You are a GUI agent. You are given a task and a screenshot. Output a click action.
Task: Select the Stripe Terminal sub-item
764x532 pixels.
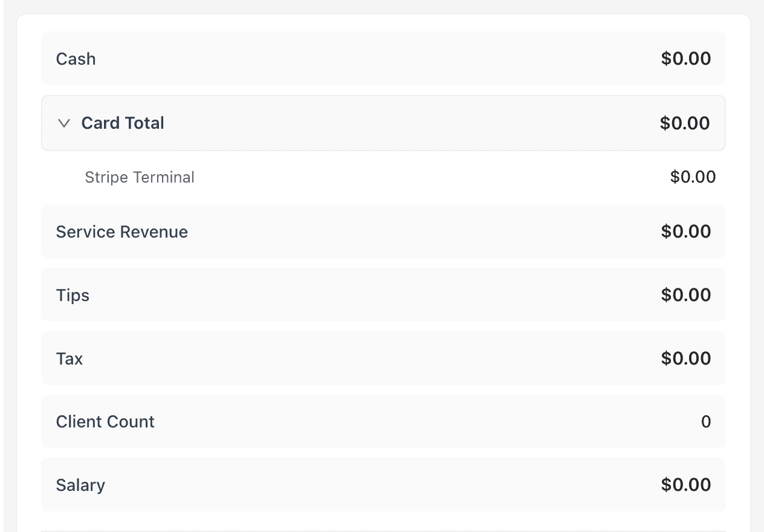pyautogui.click(x=140, y=177)
